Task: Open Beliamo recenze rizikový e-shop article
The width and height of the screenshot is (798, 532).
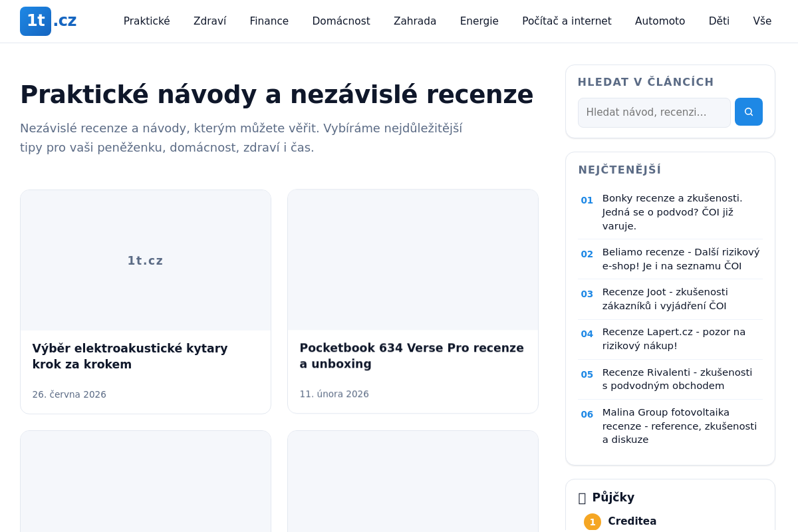Action: click(x=681, y=259)
